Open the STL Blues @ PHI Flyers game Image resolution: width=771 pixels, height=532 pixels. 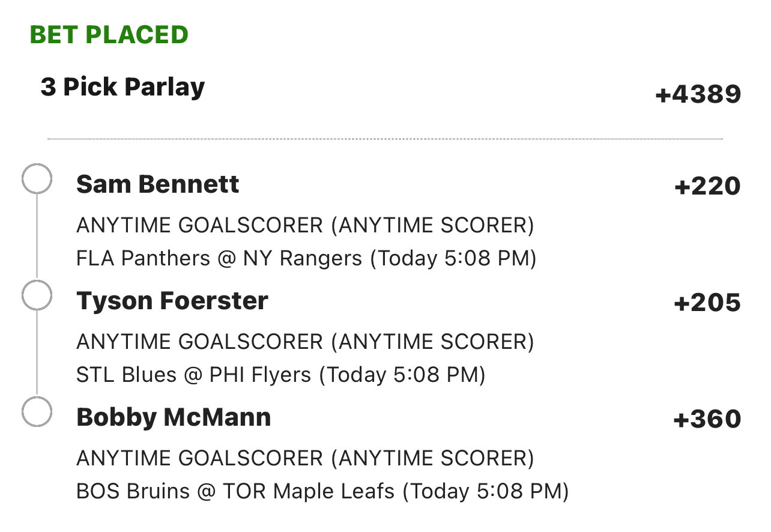pos(281,375)
